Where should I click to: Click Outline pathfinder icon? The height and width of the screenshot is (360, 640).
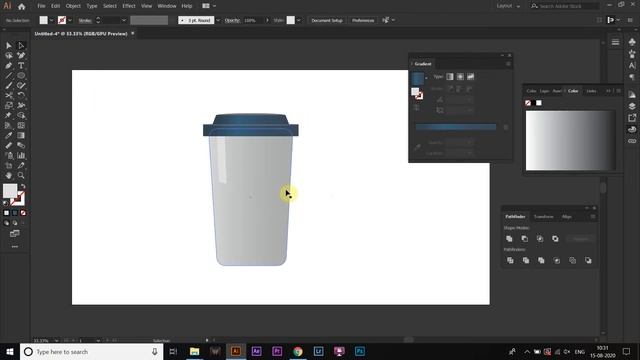point(573,260)
